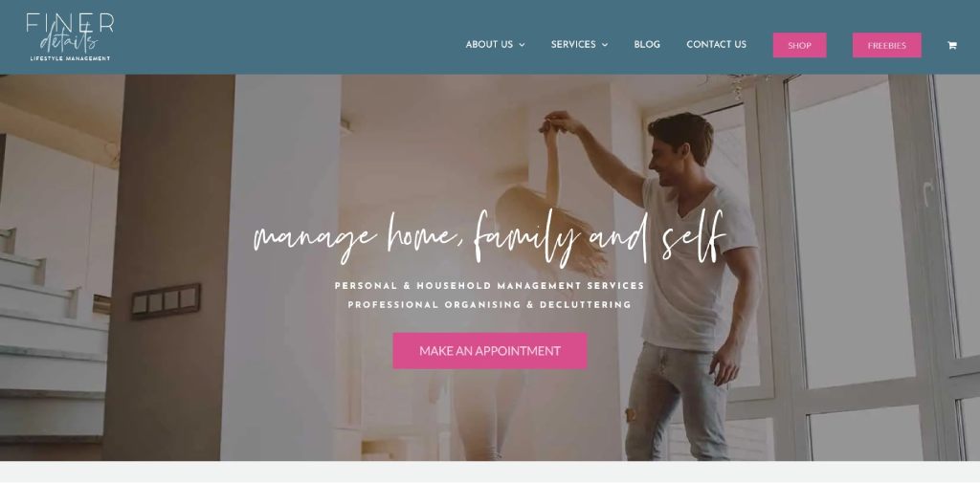980x483 pixels.
Task: Click the pink Shop button
Action: 799,45
